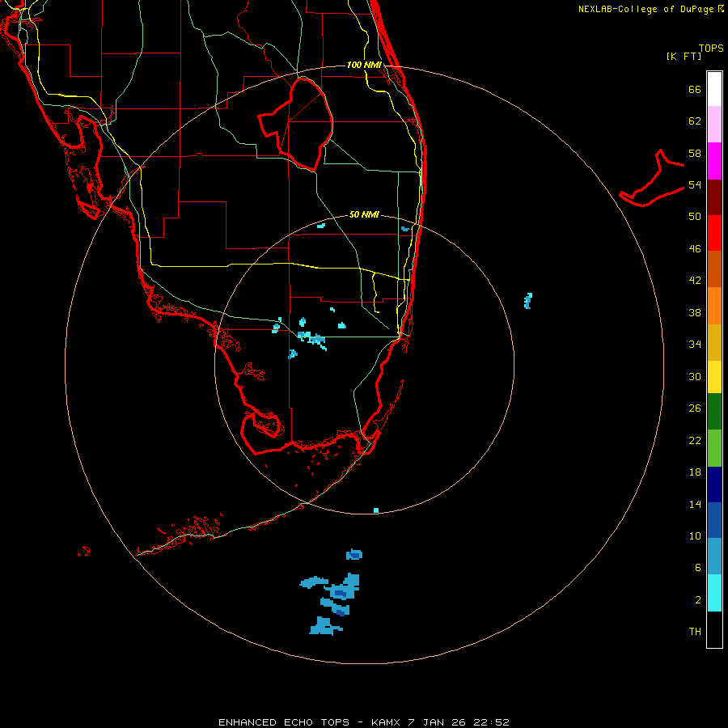Image resolution: width=728 pixels, height=728 pixels.
Task: Select the 50 NMI range ring label
Action: [x=364, y=214]
